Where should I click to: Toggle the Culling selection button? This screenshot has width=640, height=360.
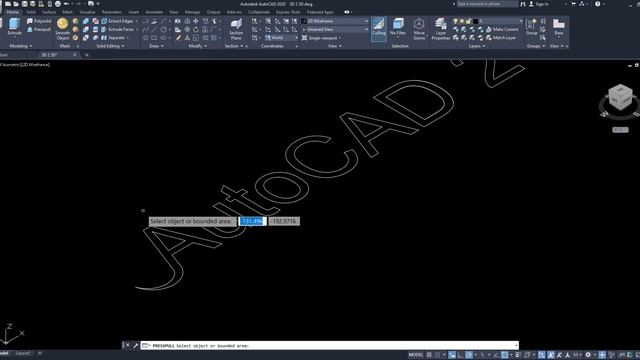pyautogui.click(x=378, y=28)
